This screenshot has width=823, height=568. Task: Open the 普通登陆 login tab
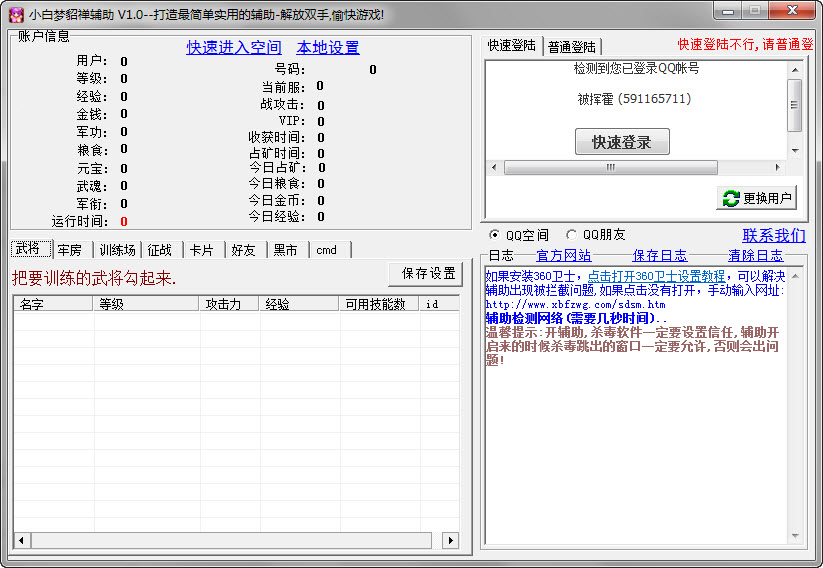pos(572,47)
